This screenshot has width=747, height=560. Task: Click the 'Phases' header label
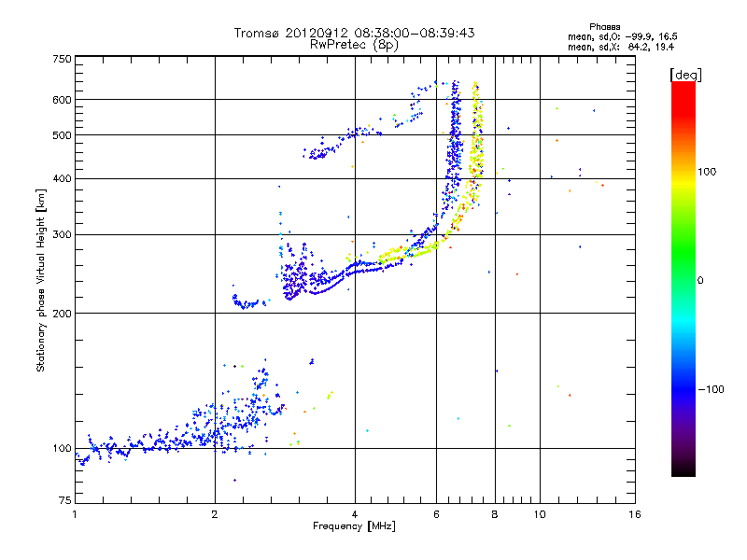tap(604, 27)
